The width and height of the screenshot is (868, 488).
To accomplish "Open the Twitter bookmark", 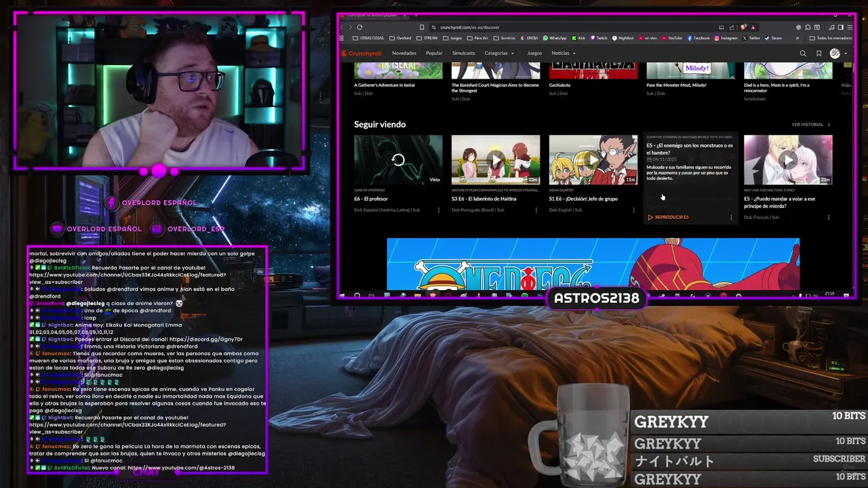I will tap(751, 38).
